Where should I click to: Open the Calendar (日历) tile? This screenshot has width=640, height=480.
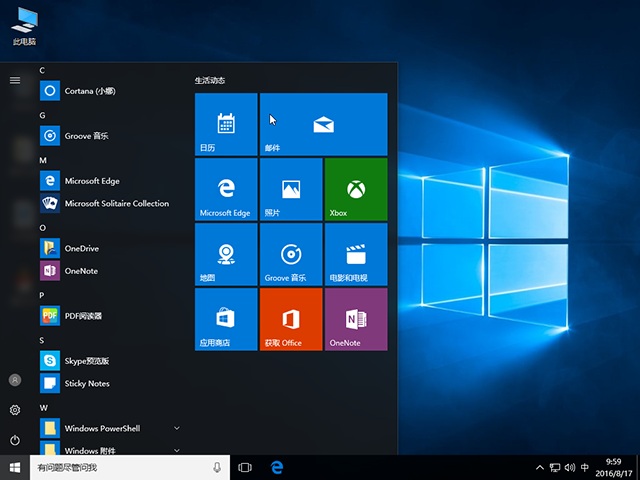(226, 124)
